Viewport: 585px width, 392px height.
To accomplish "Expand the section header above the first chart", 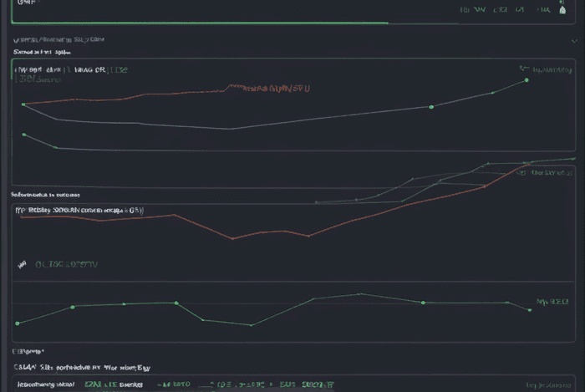I will point(42,52).
